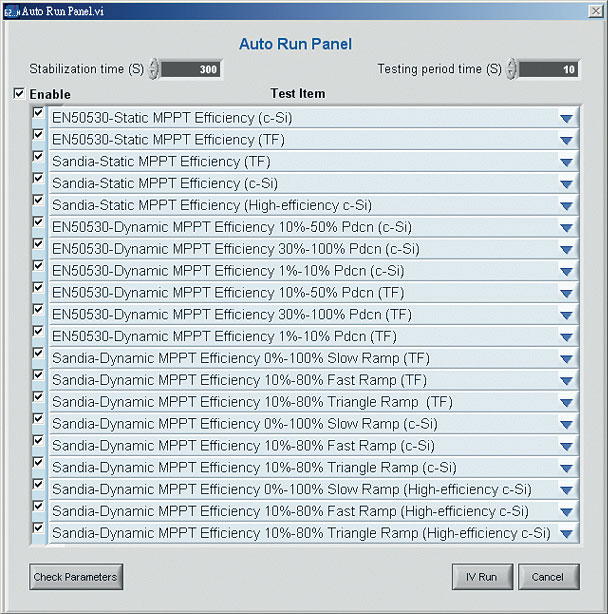Toggle the master Enable checkbox
608x614 pixels.
tap(19, 94)
